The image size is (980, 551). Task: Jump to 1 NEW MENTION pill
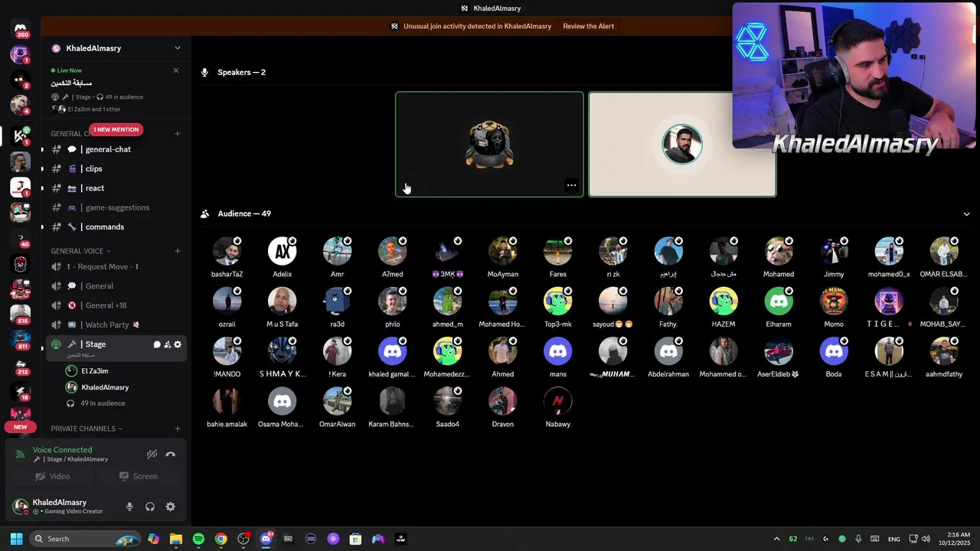pos(116,129)
